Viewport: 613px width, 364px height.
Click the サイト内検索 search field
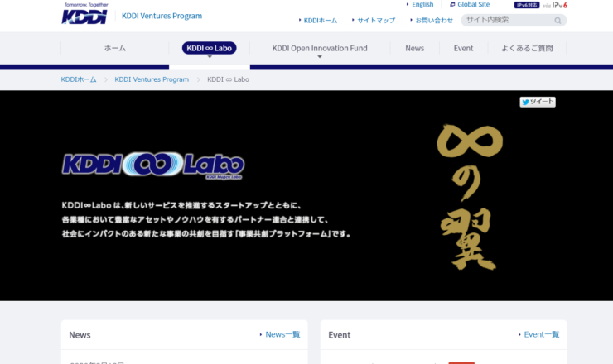coord(505,21)
